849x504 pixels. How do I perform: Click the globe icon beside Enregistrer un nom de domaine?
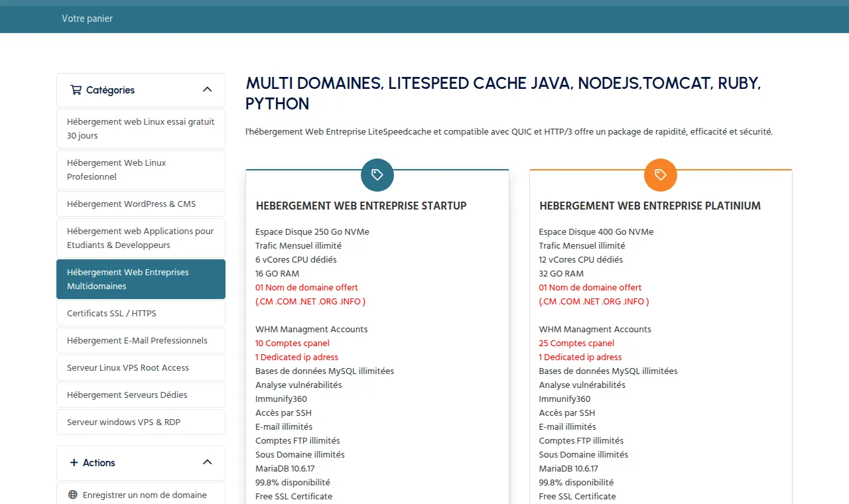(73, 495)
